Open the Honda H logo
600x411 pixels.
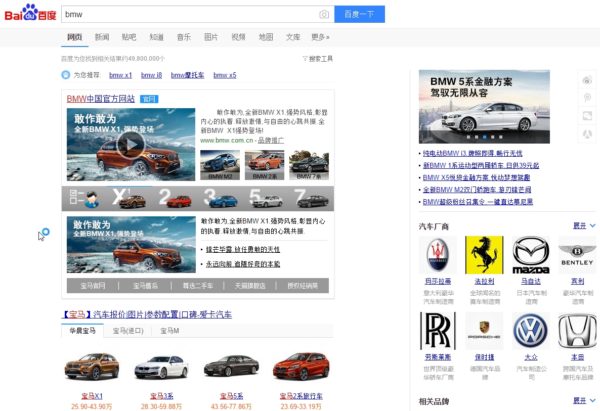577,331
